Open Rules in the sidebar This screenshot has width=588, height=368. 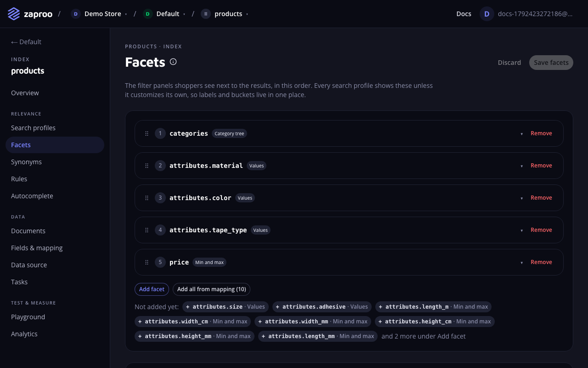[x=55, y=179]
